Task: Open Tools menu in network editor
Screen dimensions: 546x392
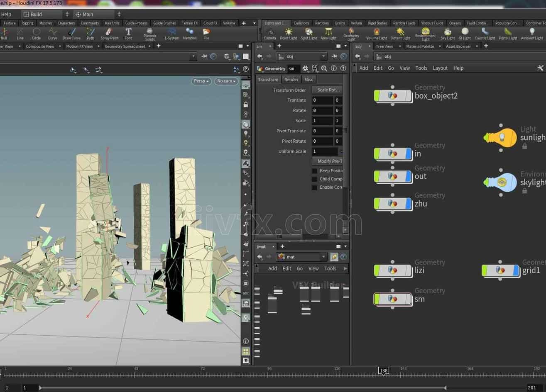Action: coord(421,68)
